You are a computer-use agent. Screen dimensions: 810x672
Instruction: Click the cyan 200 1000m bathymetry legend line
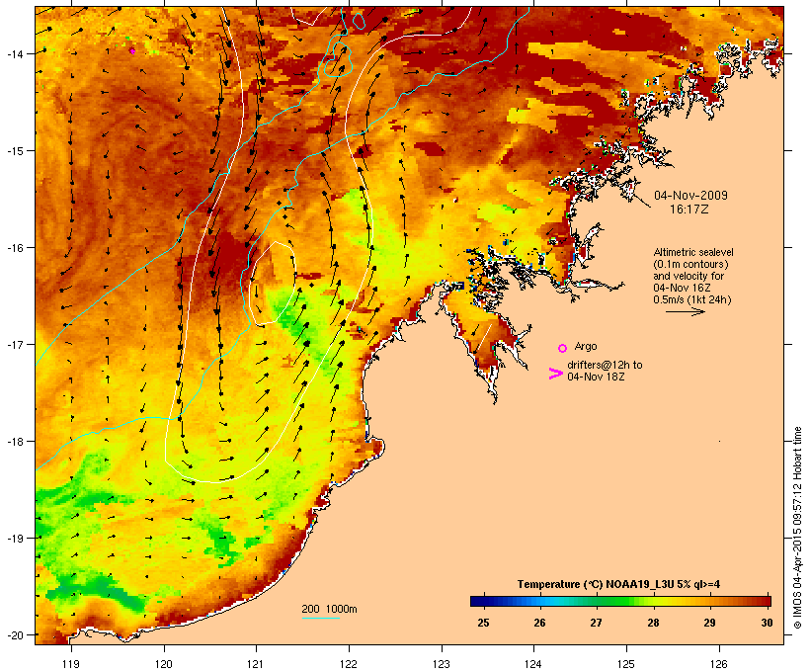tap(320, 618)
